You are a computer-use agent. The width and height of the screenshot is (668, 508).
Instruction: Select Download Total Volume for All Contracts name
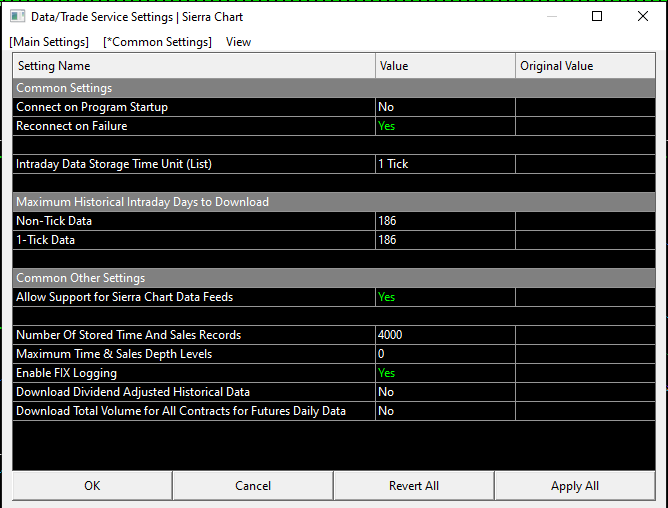194,411
